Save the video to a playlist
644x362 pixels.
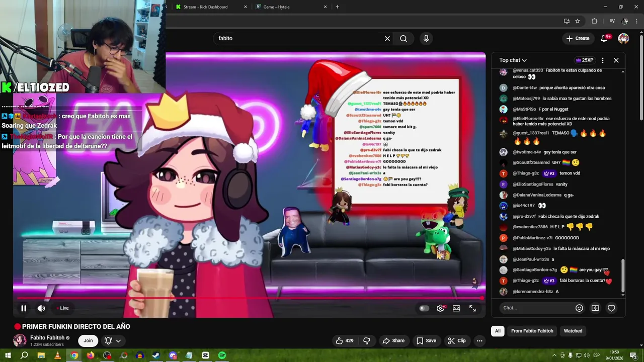pyautogui.click(x=426, y=341)
